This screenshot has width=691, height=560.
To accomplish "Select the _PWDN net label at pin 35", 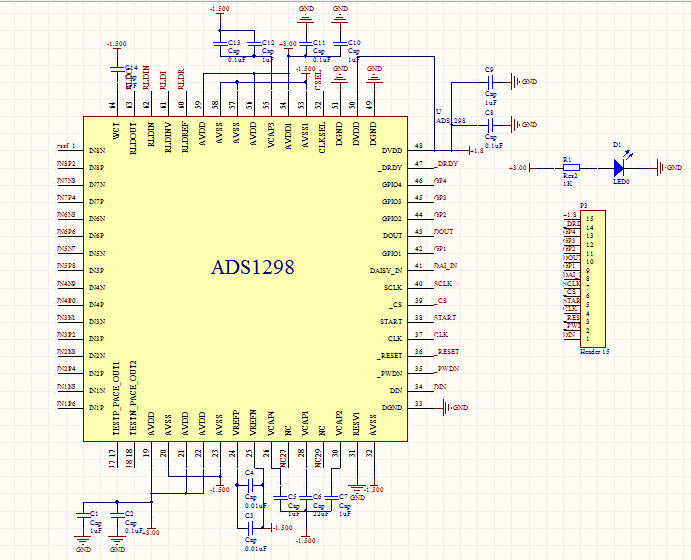I will pos(447,368).
